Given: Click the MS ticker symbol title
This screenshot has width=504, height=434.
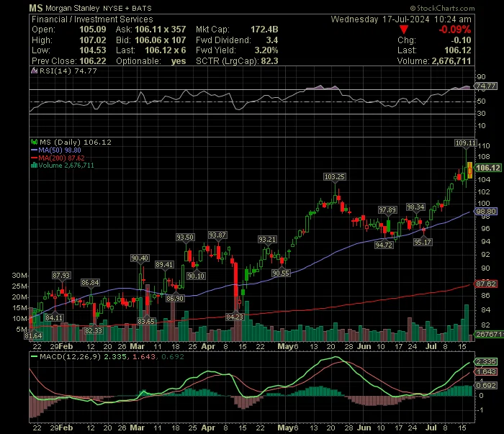Looking at the screenshot, I should point(36,8).
